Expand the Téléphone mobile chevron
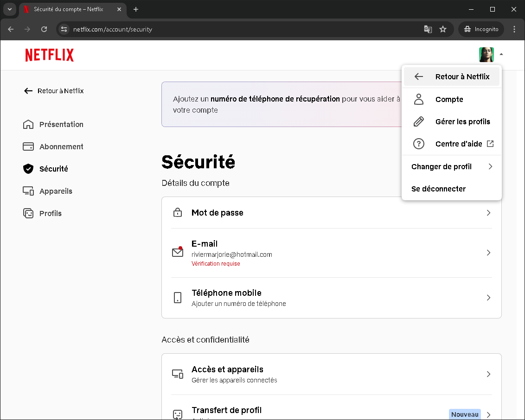 pos(488,298)
